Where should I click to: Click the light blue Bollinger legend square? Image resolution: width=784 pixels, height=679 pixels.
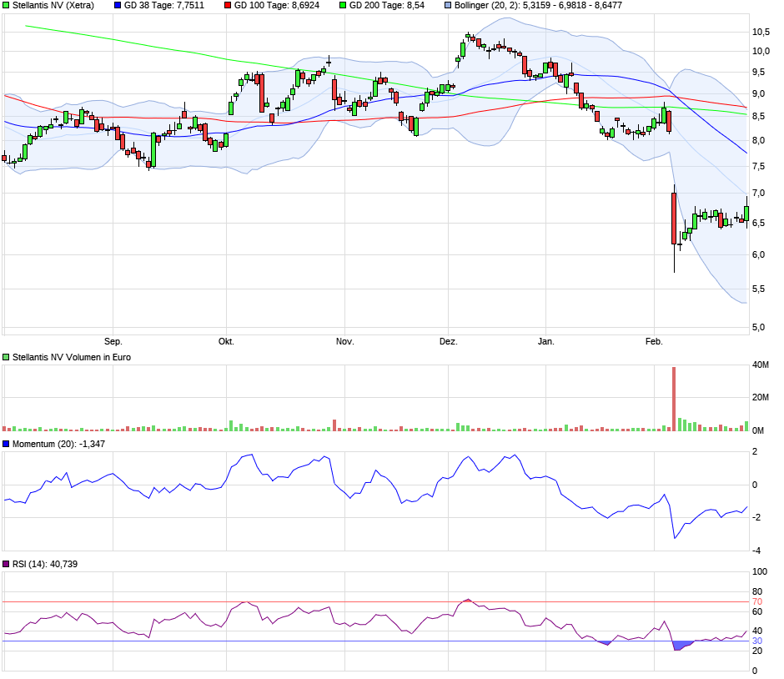[x=450, y=5]
